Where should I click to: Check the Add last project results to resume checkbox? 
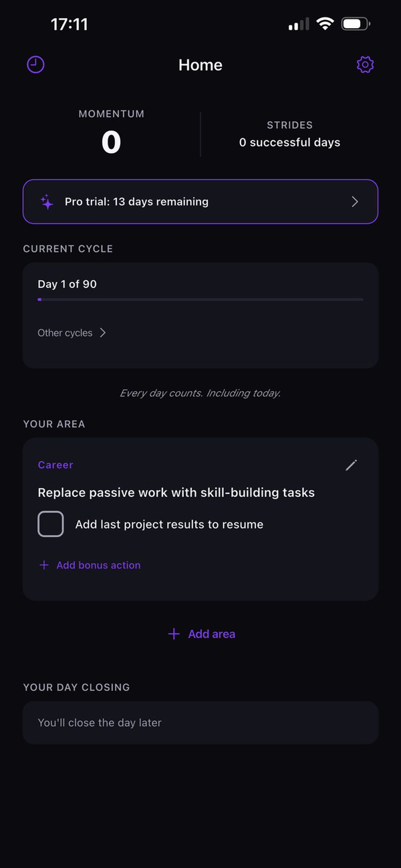pyautogui.click(x=51, y=524)
